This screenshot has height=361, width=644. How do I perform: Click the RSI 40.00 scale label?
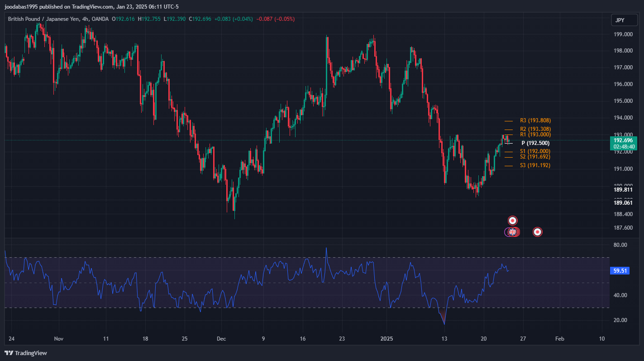point(620,295)
